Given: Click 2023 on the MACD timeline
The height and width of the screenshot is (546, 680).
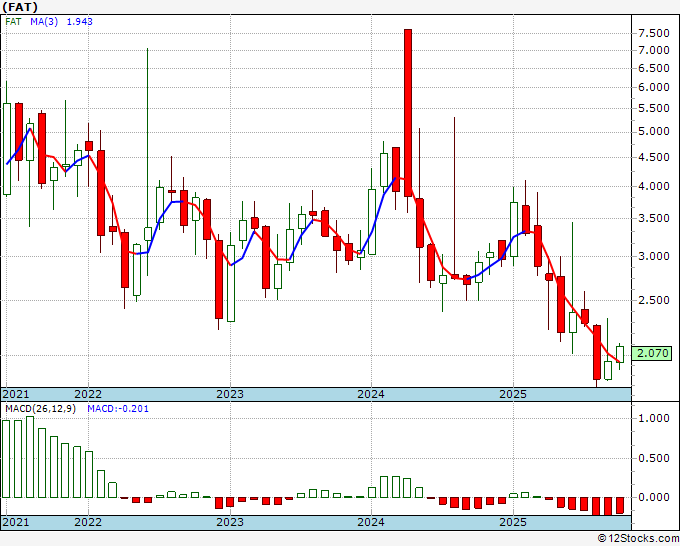Looking at the screenshot, I should (x=230, y=522).
